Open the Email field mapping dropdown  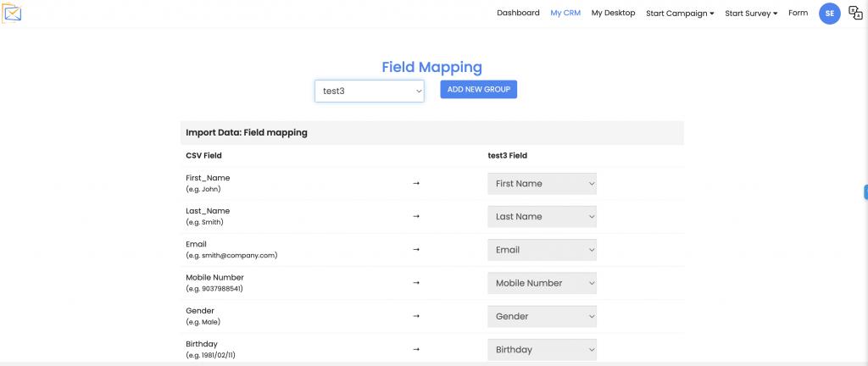(x=542, y=250)
